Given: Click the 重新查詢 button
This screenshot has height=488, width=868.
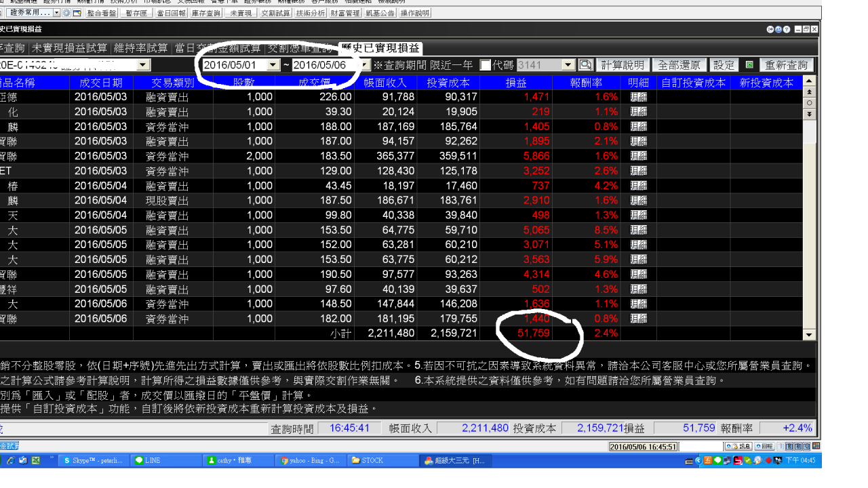Looking at the screenshot, I should pyautogui.click(x=787, y=65).
